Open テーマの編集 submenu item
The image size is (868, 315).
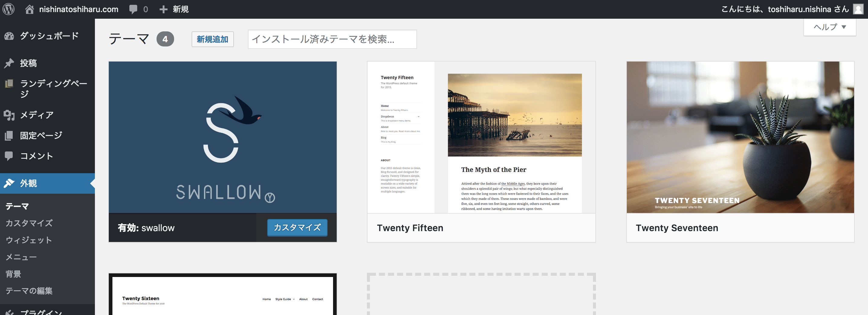(29, 291)
